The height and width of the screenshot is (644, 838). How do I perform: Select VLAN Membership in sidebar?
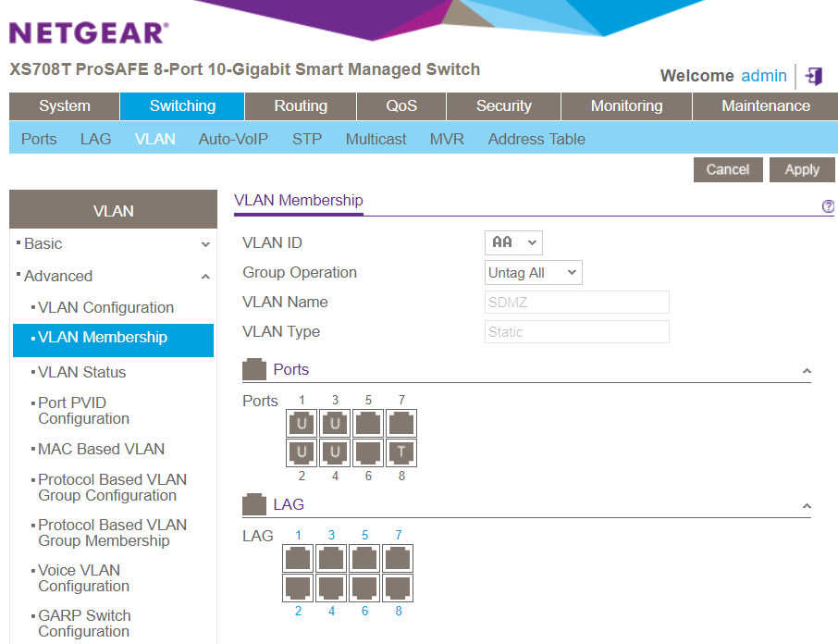113,340
